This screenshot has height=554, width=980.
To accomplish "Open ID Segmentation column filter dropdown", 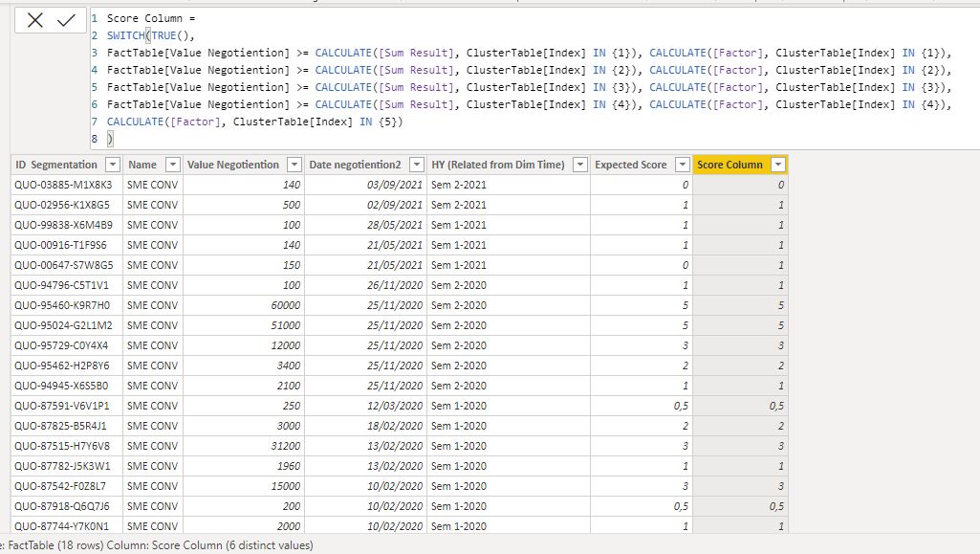I will pos(113,165).
